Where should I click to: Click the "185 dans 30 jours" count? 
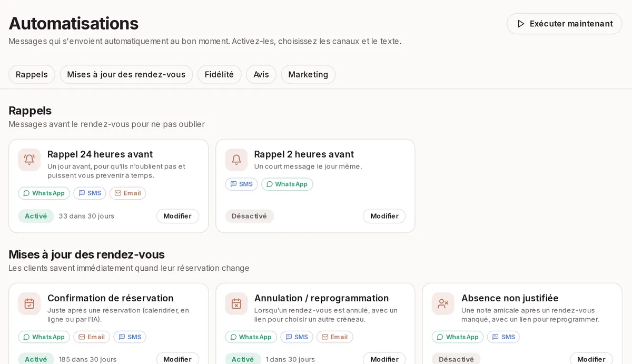pos(88,359)
